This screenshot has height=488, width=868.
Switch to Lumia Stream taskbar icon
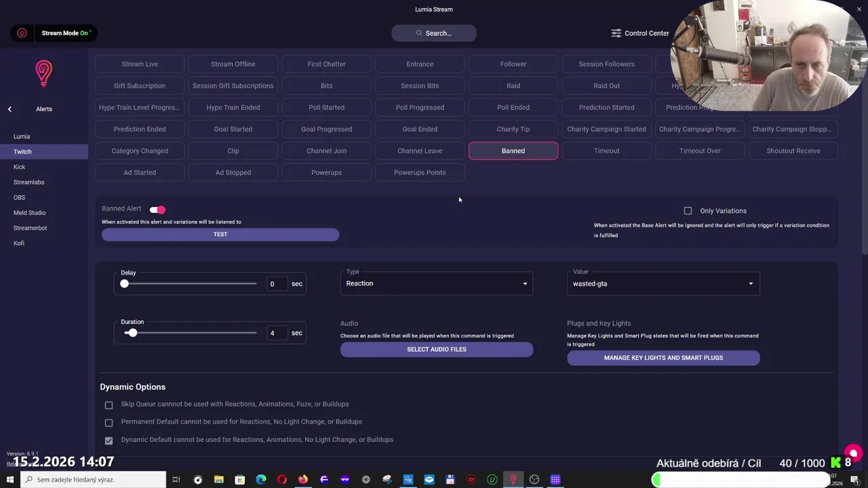point(513,480)
